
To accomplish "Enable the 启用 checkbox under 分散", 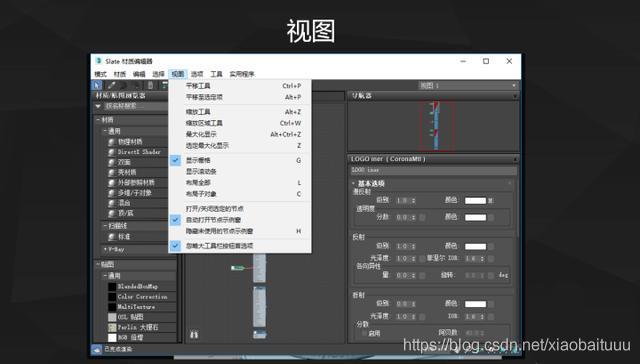I will coord(364,333).
